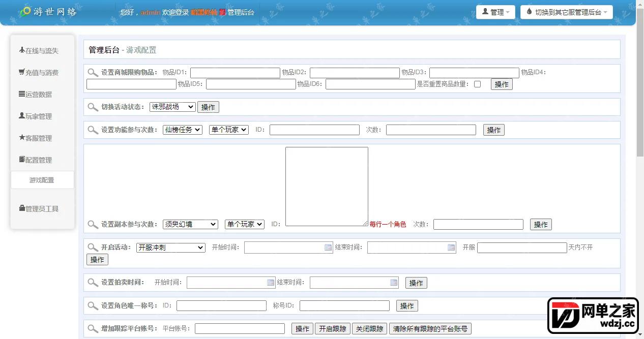Click the 物品ID1 input field

click(x=235, y=73)
